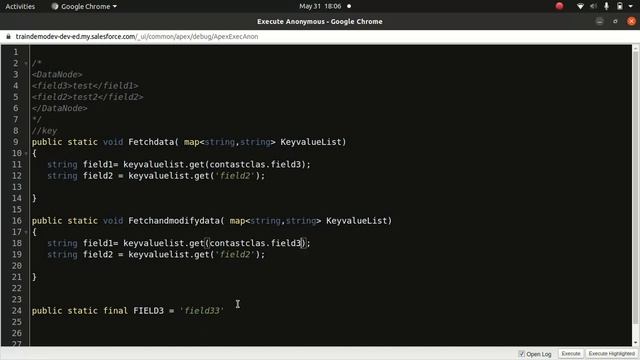Close the Execute Anonymous window
This screenshot has height=360, width=640.
[631, 21]
